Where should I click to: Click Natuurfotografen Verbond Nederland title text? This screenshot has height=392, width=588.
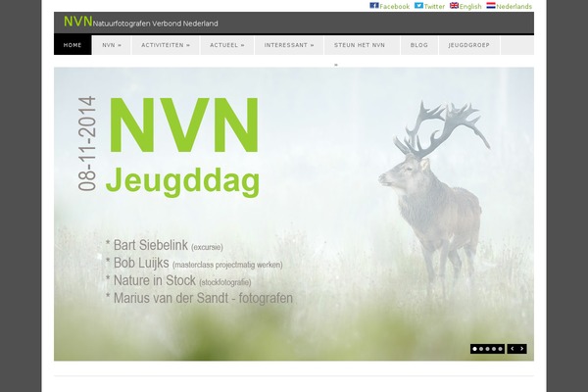coord(155,24)
